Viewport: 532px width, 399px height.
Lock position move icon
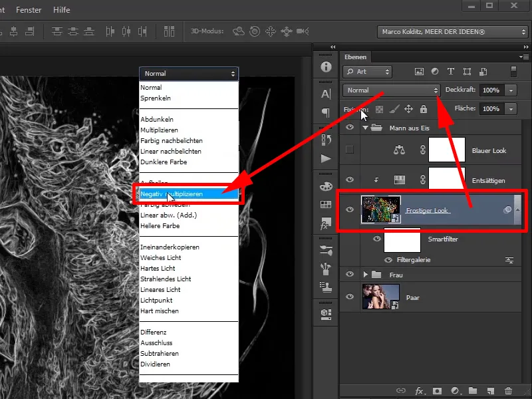(x=408, y=109)
